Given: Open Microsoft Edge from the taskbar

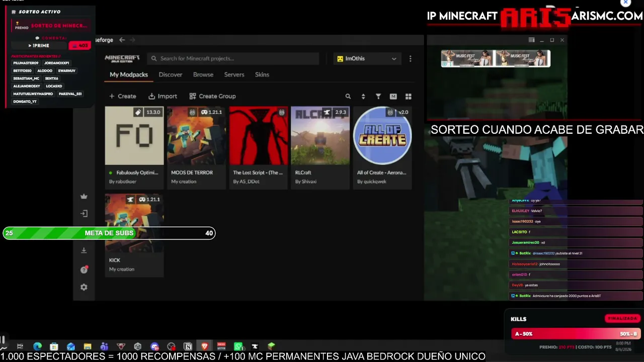Looking at the screenshot, I should pyautogui.click(x=37, y=346).
